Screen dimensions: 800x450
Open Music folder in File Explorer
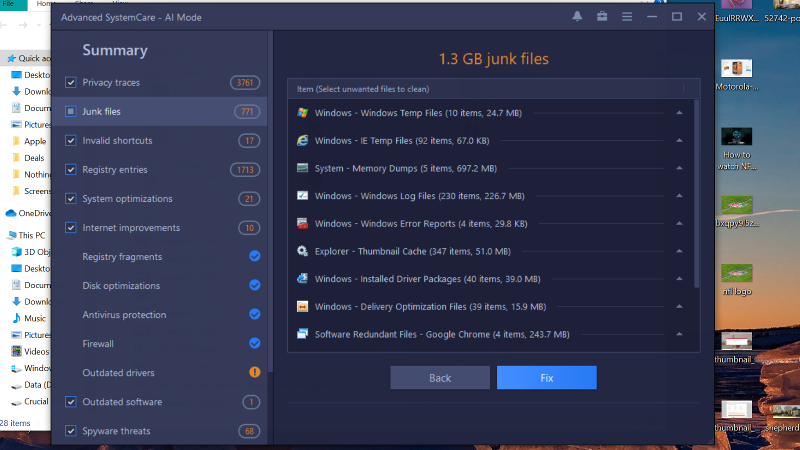(x=29, y=318)
